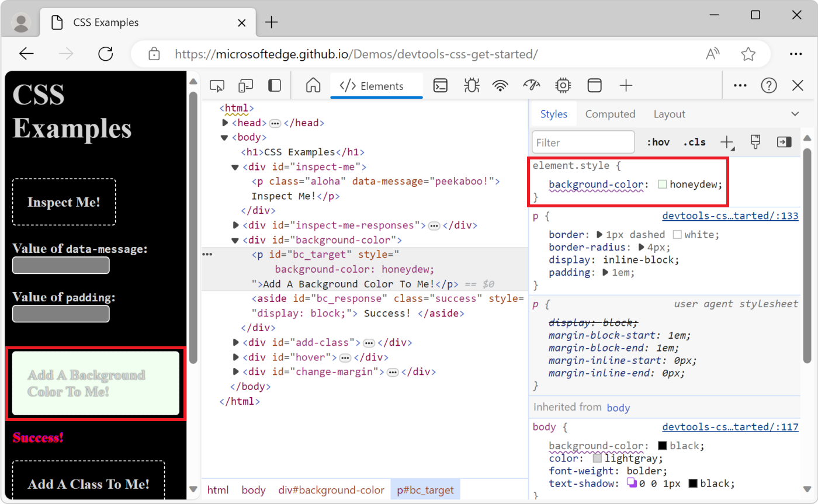
Task: Expand the div with id add-class
Action: click(235, 342)
